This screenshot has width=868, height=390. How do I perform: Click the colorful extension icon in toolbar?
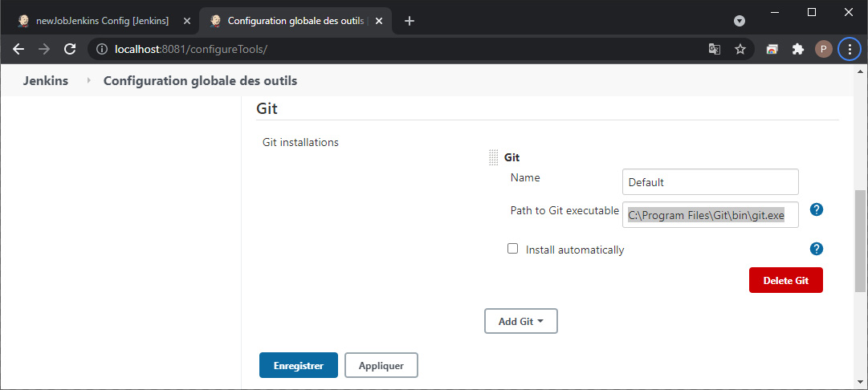pos(772,49)
